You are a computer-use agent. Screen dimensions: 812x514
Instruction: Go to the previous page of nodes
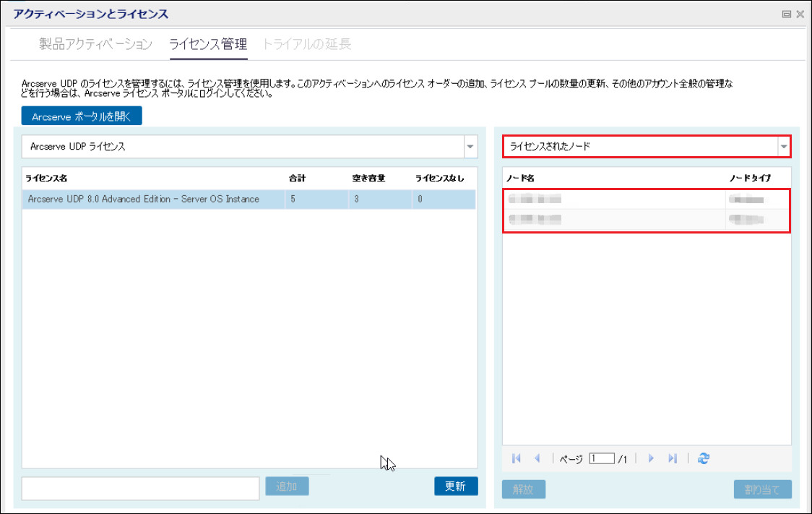point(537,458)
